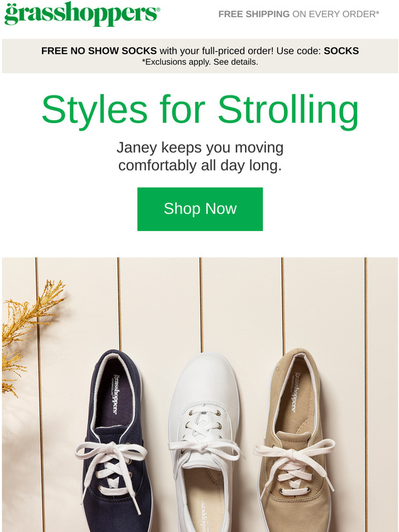
Task: Click the 'Use code:' text in promo banner
Action: click(299, 51)
